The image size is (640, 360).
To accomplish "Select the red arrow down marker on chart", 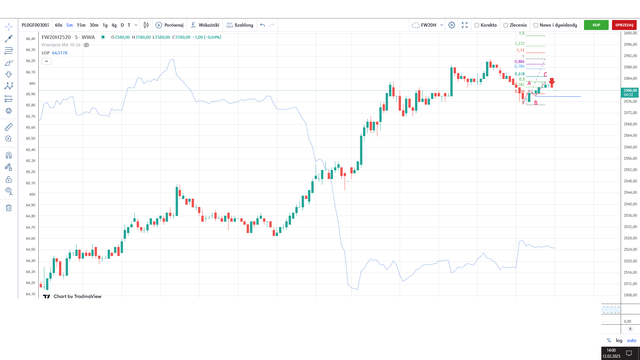I will [x=552, y=82].
